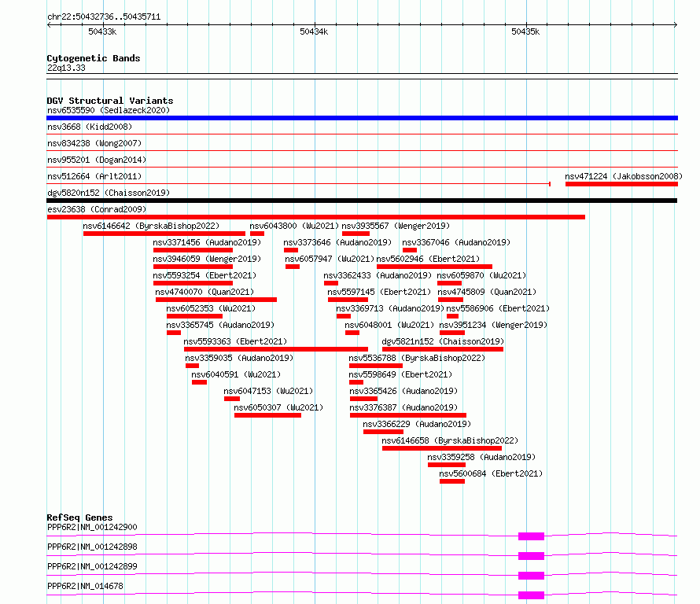Click nsv3366229 (Audano2019) label

417,424
